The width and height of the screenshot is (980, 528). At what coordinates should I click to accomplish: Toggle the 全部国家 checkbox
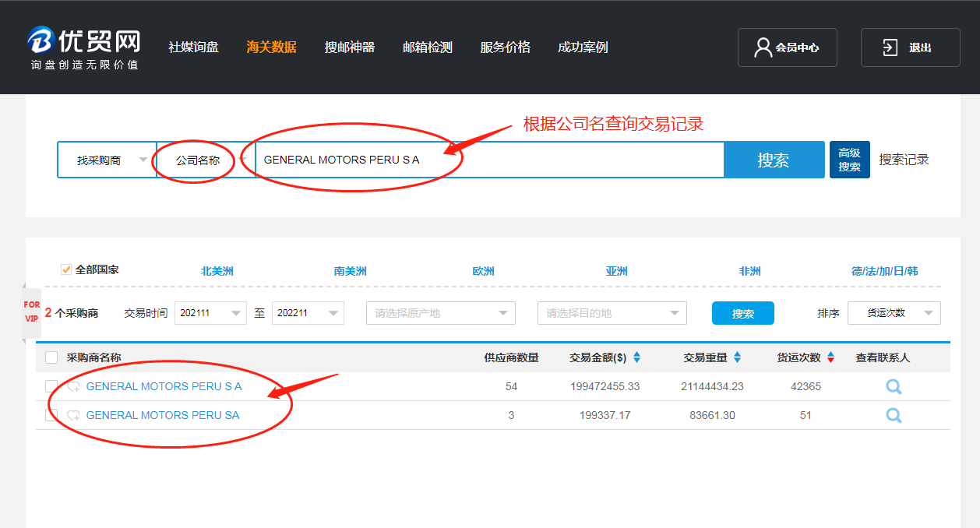tap(66, 270)
